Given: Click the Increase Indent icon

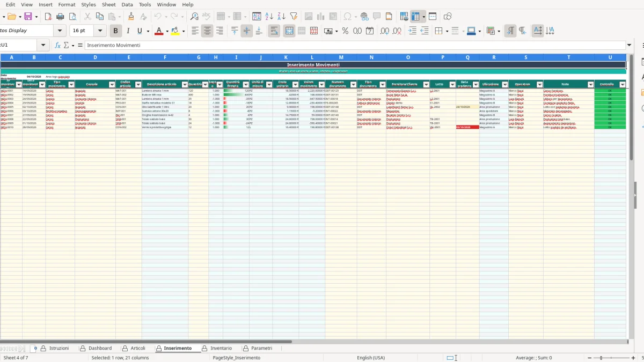Looking at the screenshot, I should (412, 31).
